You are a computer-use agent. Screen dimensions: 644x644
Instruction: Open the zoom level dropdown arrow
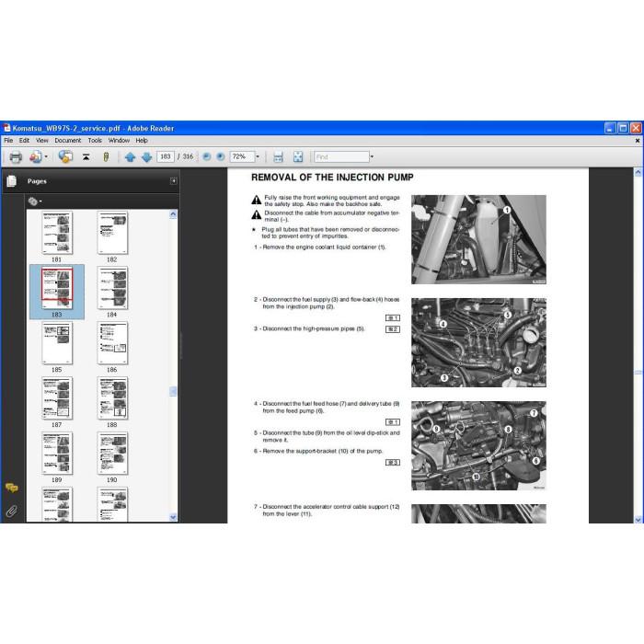point(258,157)
